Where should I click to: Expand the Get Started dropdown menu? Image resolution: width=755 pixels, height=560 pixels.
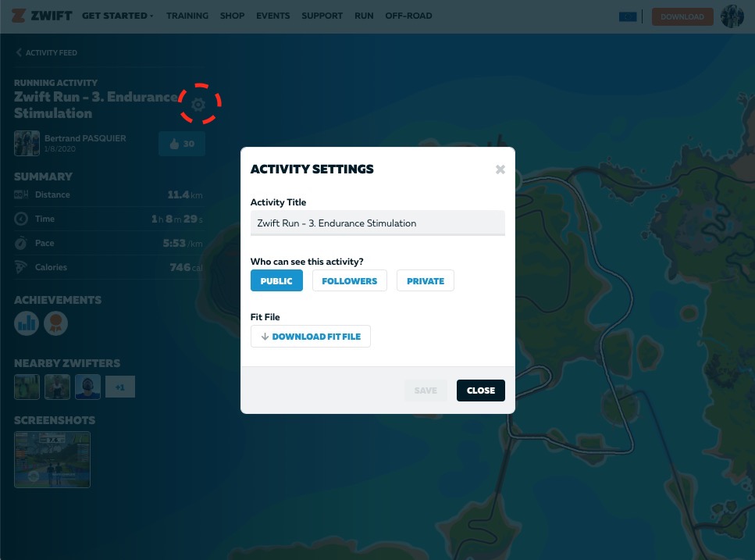[x=117, y=16]
